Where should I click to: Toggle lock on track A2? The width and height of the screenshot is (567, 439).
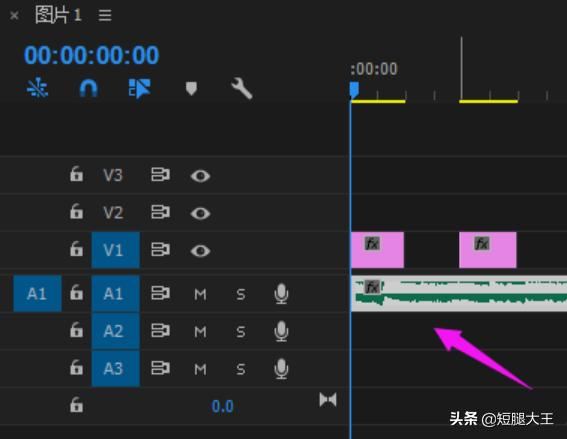(76, 330)
